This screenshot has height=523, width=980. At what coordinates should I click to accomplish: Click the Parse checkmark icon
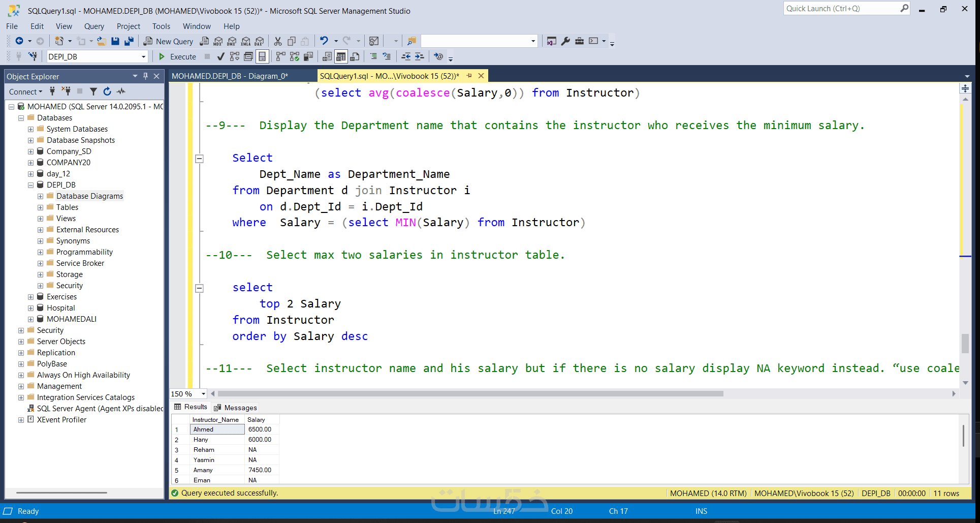(x=220, y=56)
